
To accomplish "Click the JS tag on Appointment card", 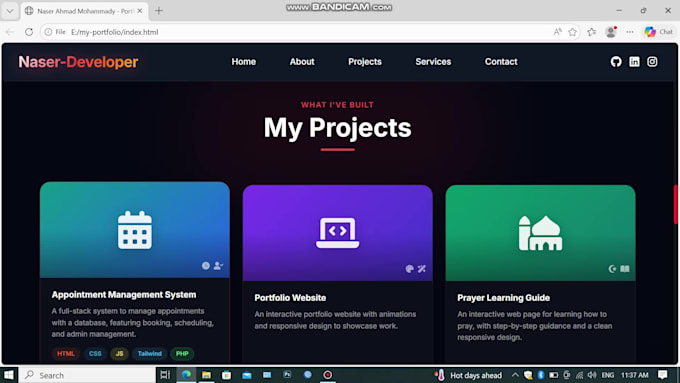I will click(119, 354).
